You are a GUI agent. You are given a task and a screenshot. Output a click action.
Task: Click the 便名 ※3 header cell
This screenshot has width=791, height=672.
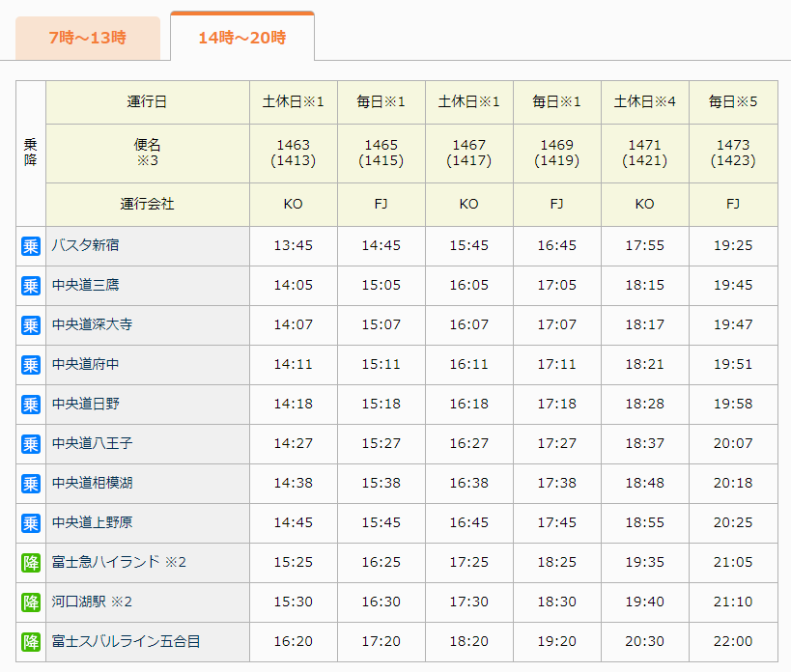[148, 154]
